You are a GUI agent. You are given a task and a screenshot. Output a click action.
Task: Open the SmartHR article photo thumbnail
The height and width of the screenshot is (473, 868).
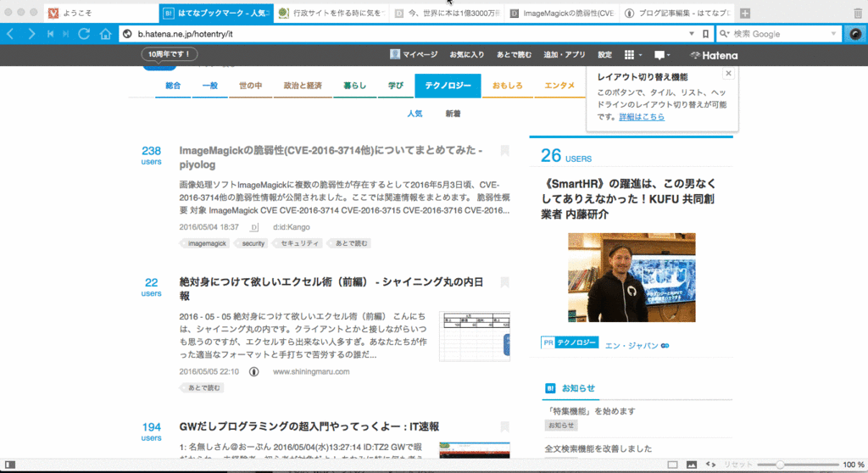pyautogui.click(x=632, y=277)
